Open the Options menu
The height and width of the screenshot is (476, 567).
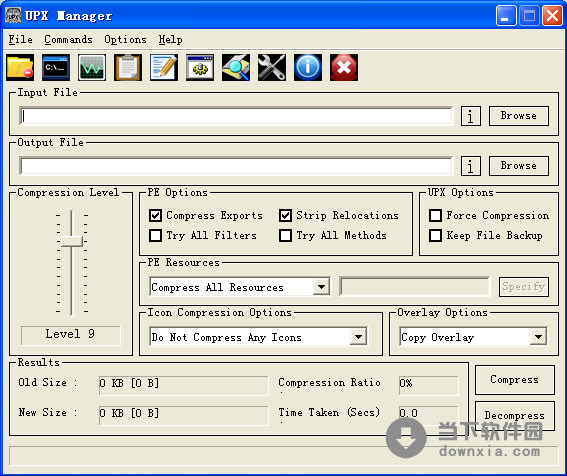125,39
